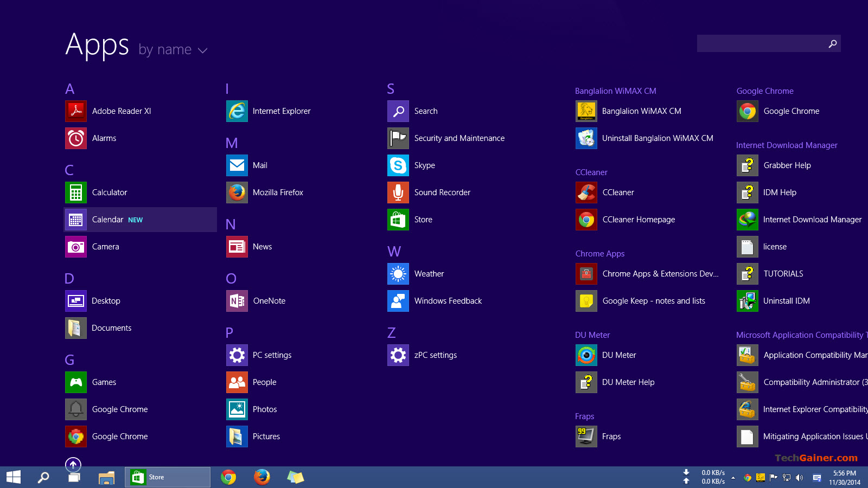
Task: Open CCleaner Homepage
Action: point(638,220)
